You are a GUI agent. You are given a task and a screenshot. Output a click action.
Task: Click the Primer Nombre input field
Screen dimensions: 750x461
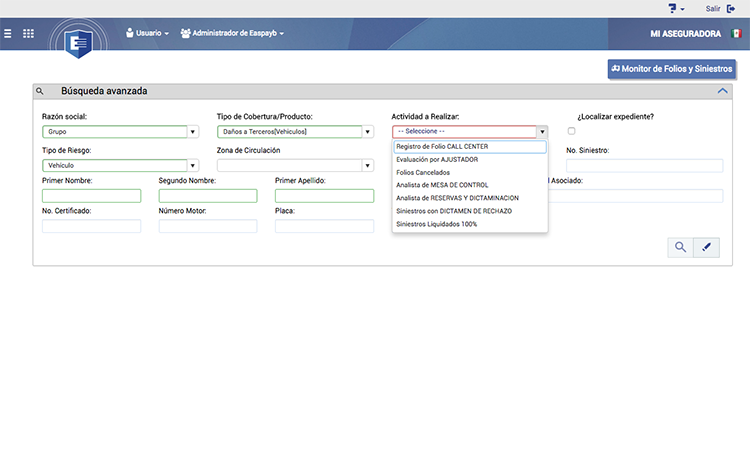click(x=91, y=196)
